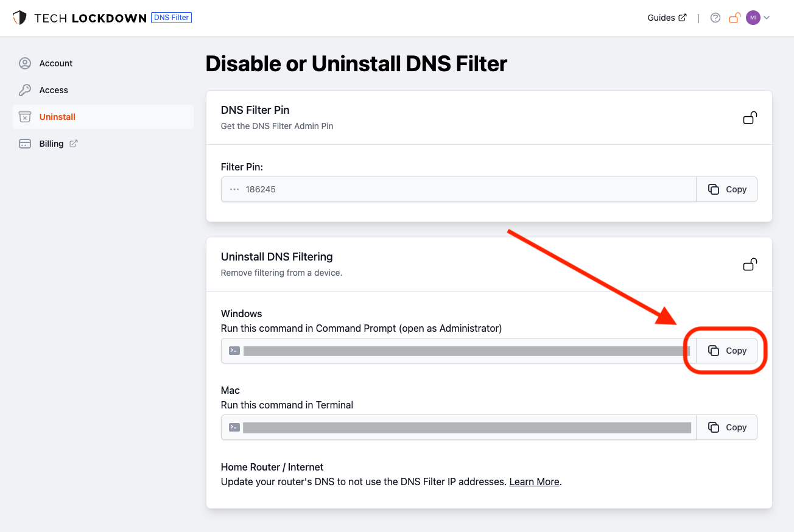
Task: Open the Access sidebar menu item
Action: [54, 90]
